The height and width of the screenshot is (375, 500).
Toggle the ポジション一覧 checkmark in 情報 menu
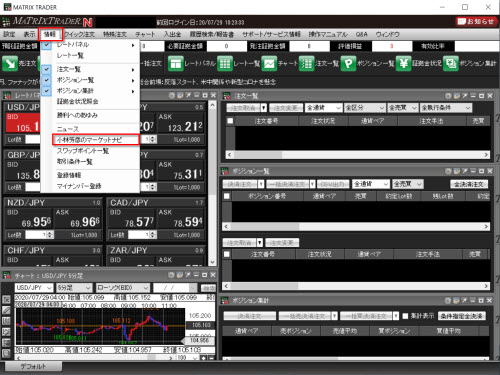(47, 80)
